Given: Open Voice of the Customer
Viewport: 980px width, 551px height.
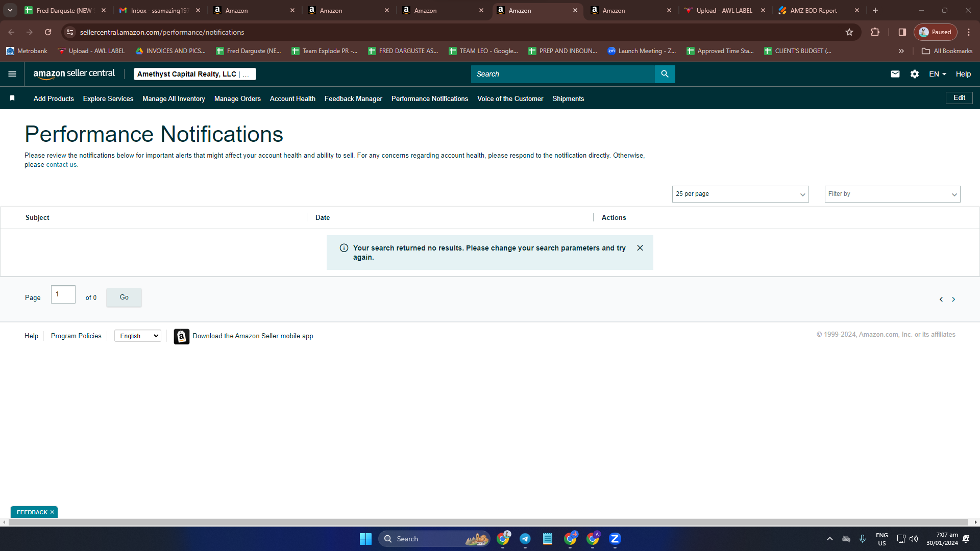Looking at the screenshot, I should [510, 98].
